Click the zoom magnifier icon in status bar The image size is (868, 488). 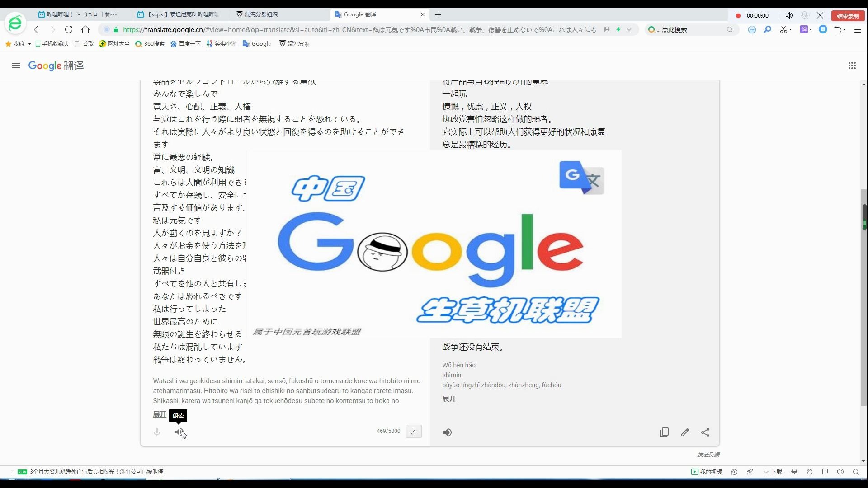pos(856,472)
